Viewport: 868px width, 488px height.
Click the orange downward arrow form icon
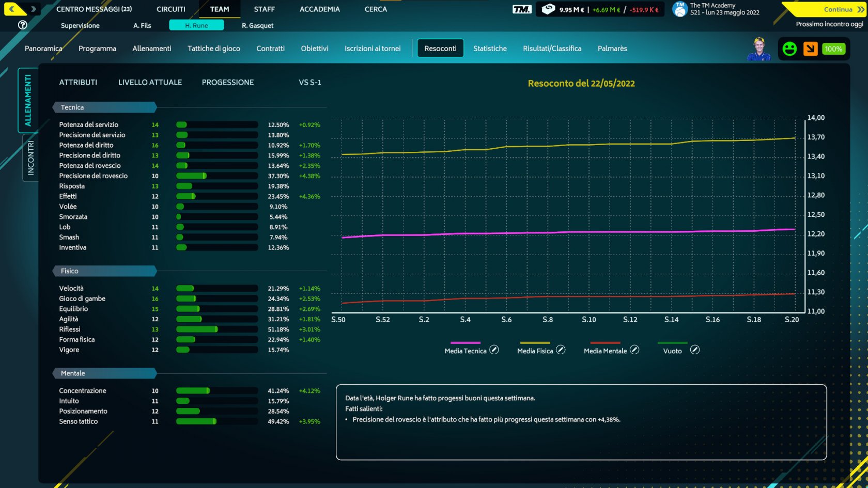810,49
